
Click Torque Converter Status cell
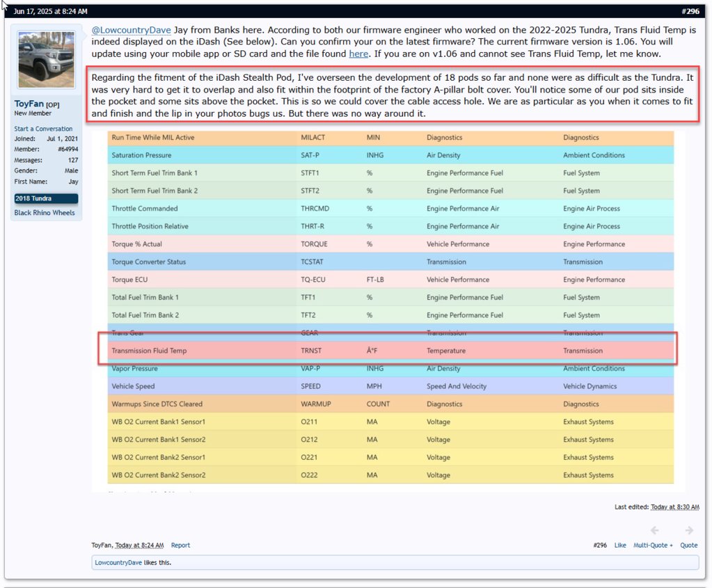coord(148,262)
